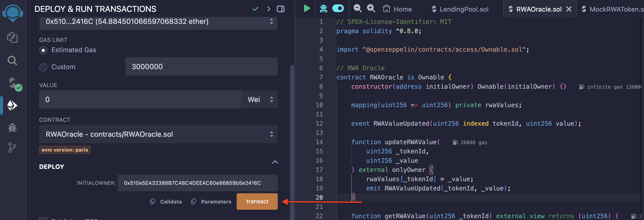
Task: Click the getRWAValue function line
Action: (x=485, y=216)
